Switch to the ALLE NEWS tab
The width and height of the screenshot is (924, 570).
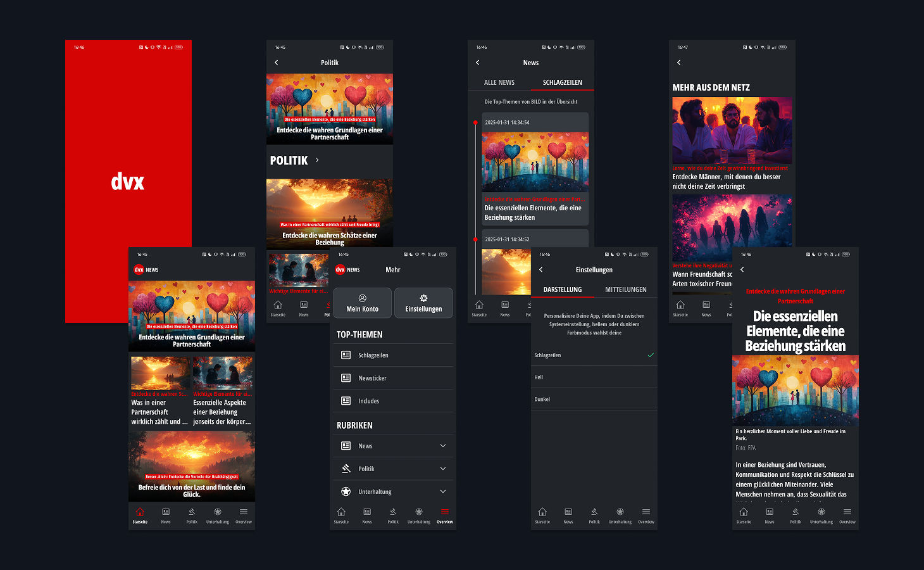coord(499,82)
